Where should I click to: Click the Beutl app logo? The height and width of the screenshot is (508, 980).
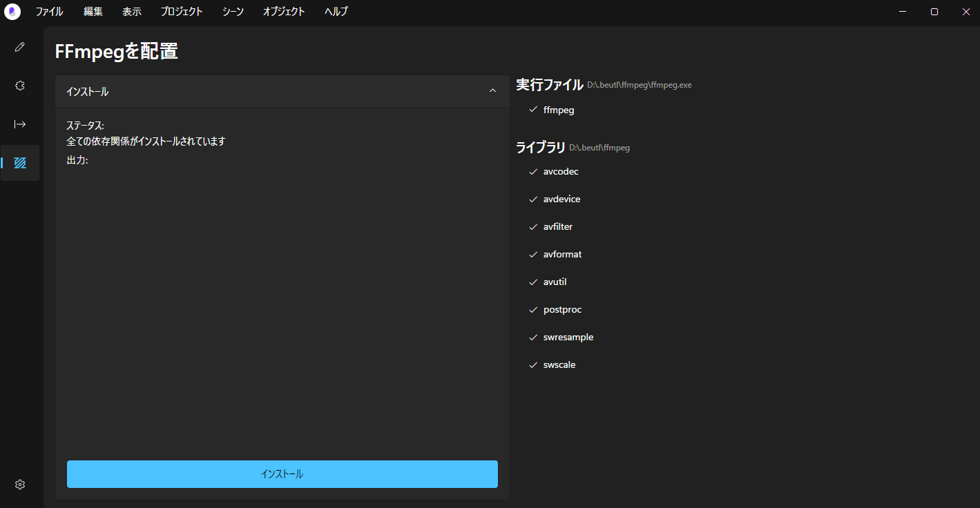pyautogui.click(x=12, y=12)
